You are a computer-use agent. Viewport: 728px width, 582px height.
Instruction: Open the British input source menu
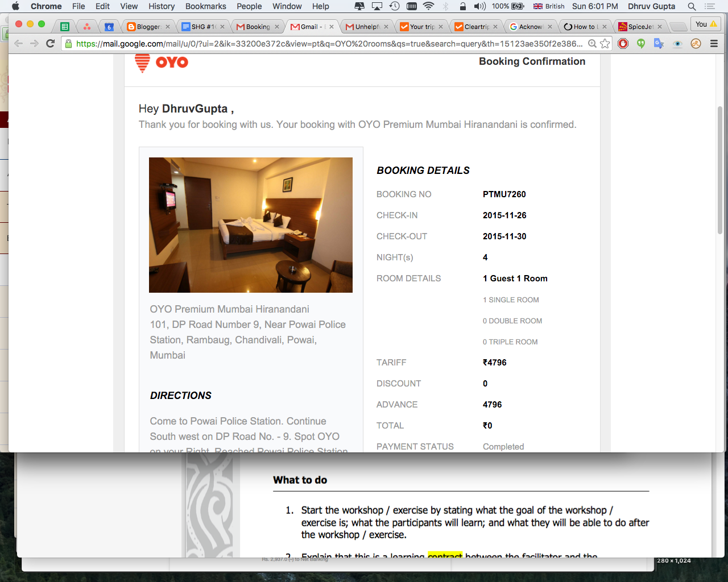[x=549, y=6]
